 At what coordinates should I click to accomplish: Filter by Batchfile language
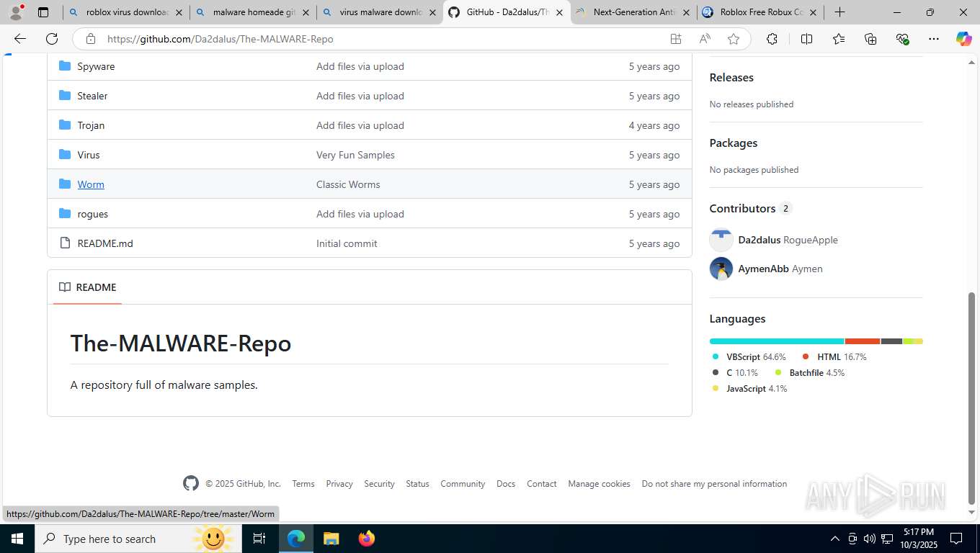[x=809, y=373]
